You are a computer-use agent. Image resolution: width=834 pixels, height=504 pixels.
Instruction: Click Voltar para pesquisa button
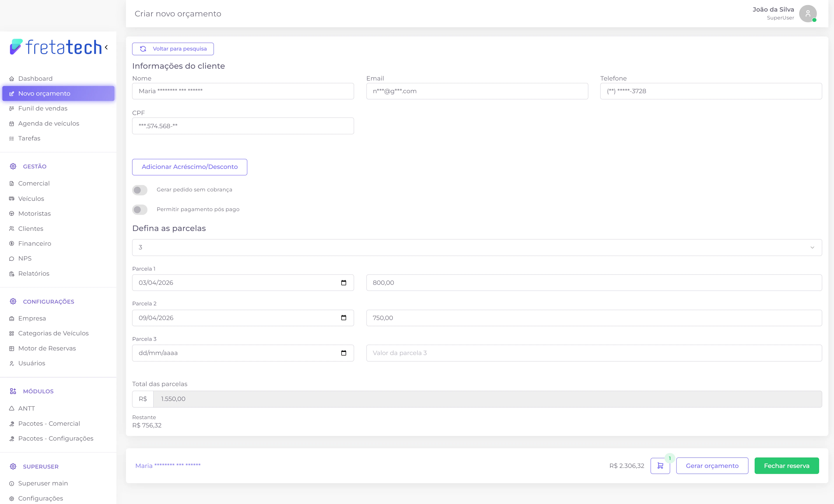coord(173,49)
